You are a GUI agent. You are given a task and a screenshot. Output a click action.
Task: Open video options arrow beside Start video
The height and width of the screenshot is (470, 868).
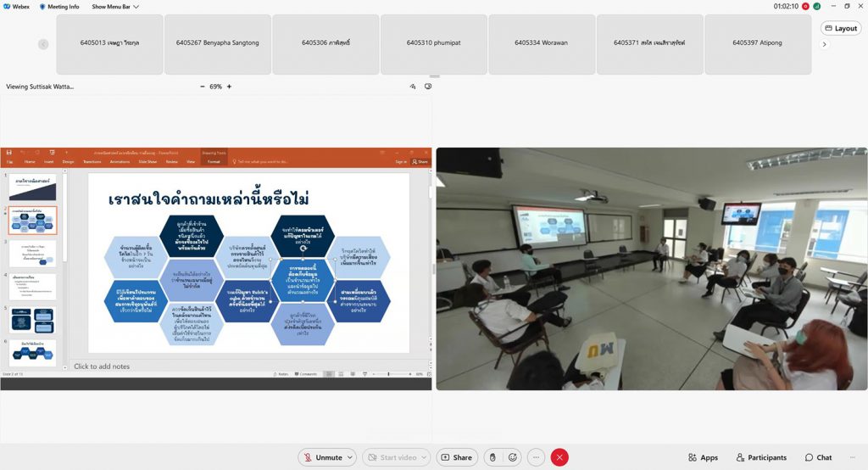(422, 457)
